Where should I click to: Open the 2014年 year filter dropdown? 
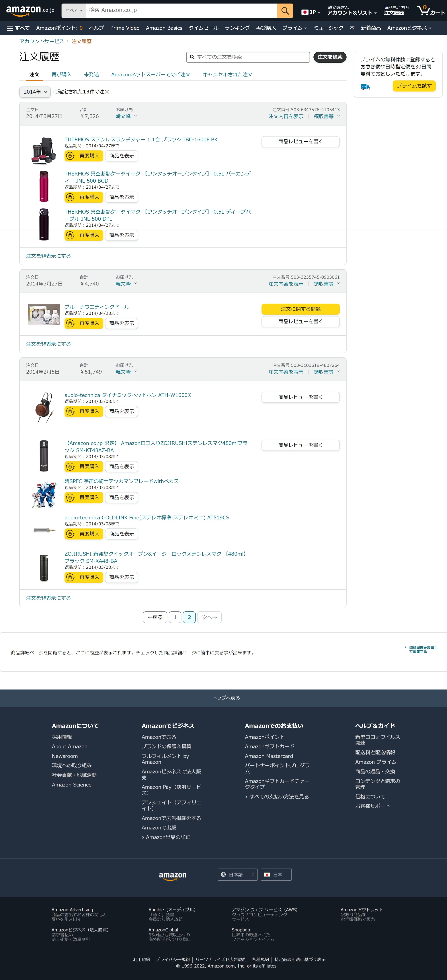(x=35, y=92)
